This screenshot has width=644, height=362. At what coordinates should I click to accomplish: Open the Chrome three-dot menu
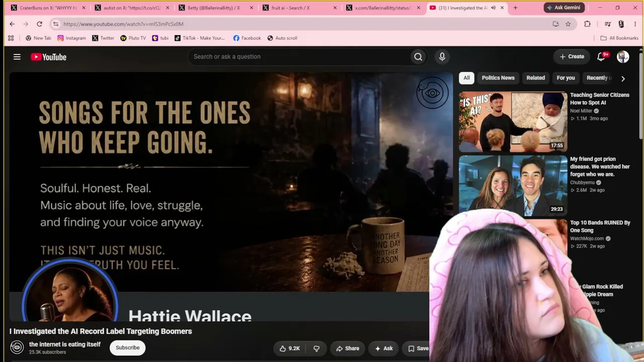[634, 24]
